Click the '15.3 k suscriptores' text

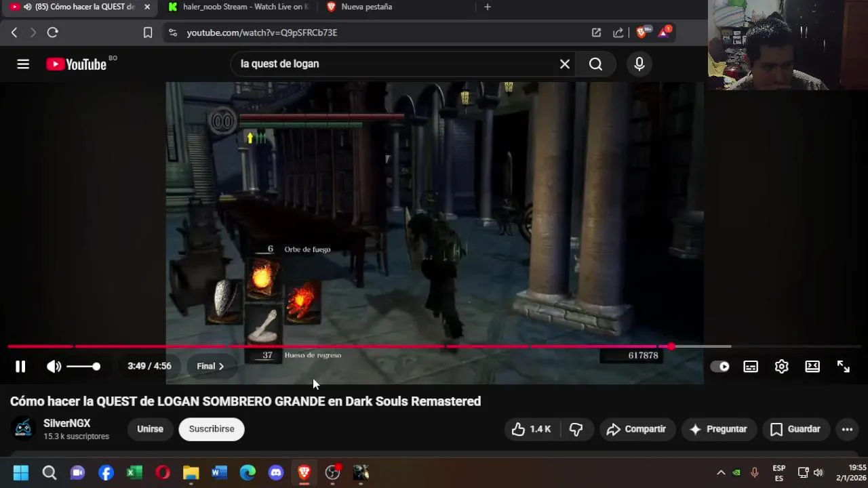pos(77,436)
